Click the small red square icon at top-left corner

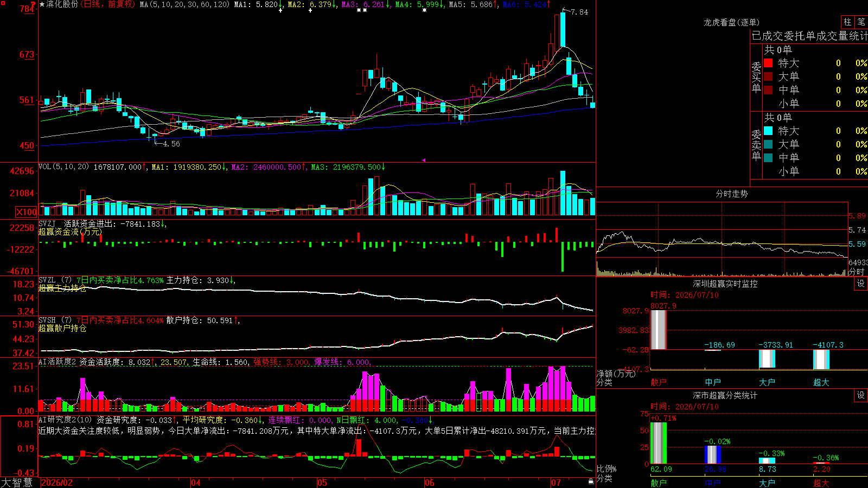pyautogui.click(x=3, y=3)
